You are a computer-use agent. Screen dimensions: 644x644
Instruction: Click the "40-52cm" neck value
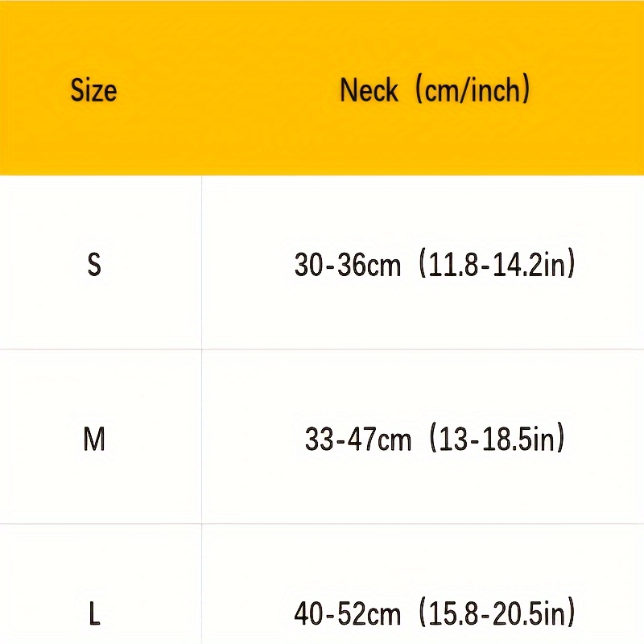tap(347, 615)
